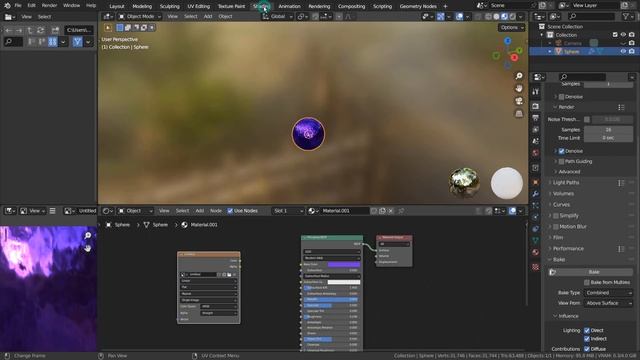
Task: Click Material.001 breadcrumb in node editor
Action: click(200, 224)
